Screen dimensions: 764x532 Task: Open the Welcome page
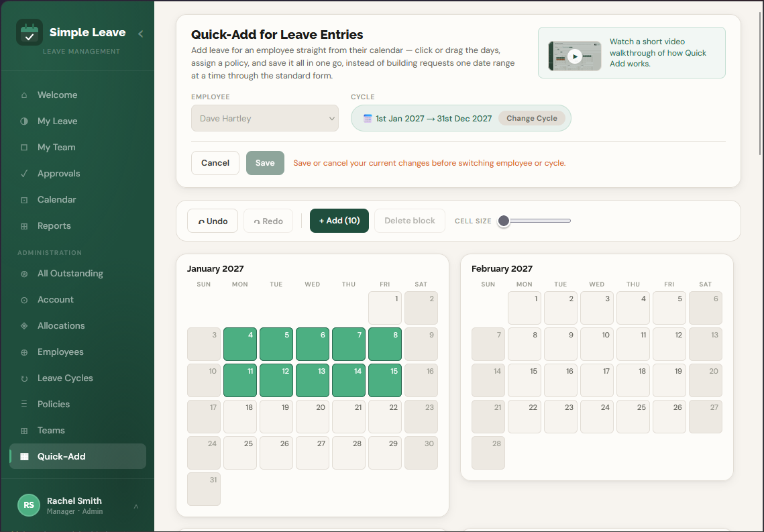tap(78, 95)
